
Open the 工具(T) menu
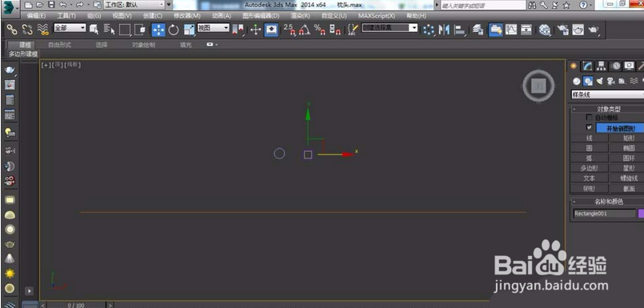(x=66, y=16)
